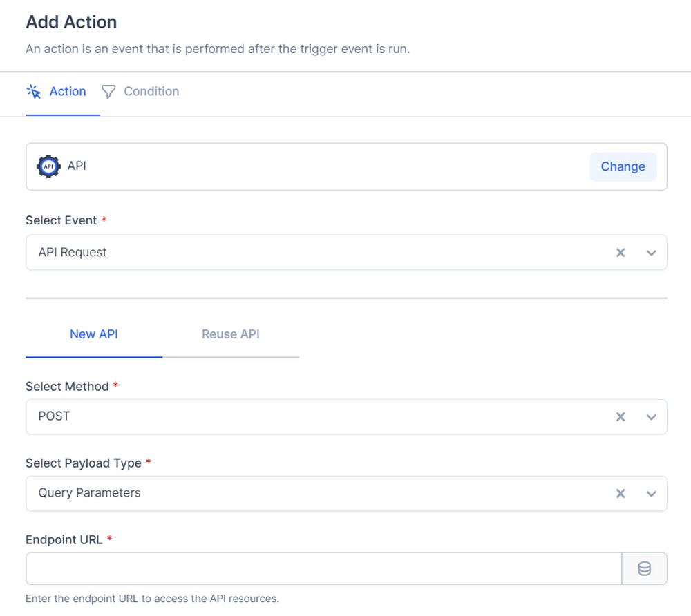This screenshot has width=691, height=616.
Task: Select the Reuse API tab
Action: 230,334
